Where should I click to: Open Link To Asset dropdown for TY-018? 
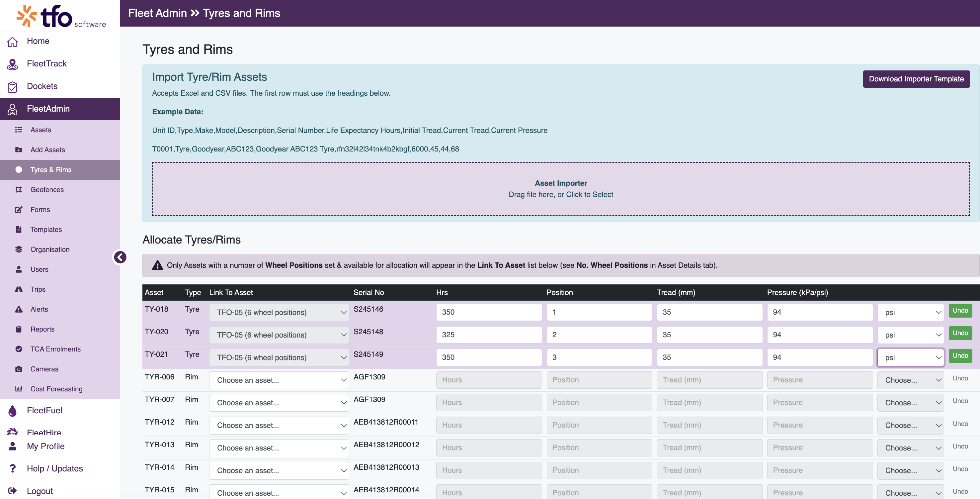(279, 313)
